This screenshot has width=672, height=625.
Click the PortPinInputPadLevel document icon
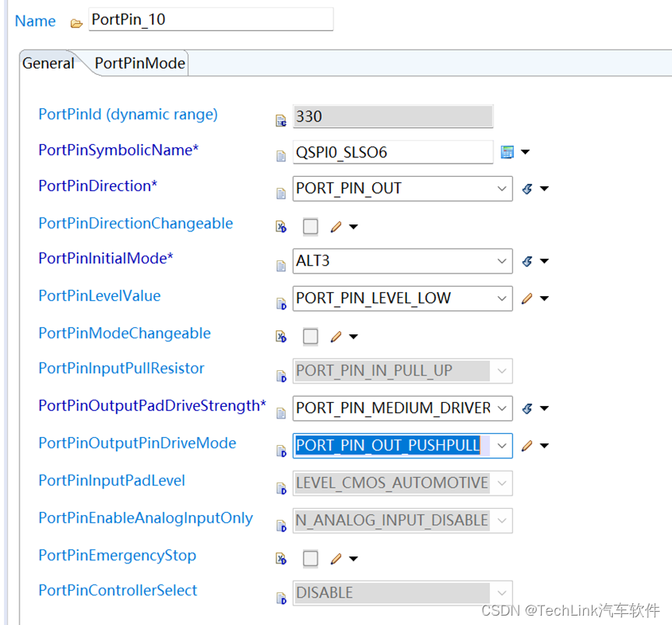[x=281, y=488]
